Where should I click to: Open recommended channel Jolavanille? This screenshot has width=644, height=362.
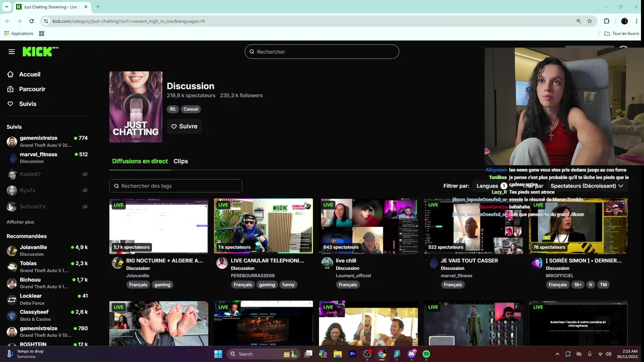coord(47,250)
